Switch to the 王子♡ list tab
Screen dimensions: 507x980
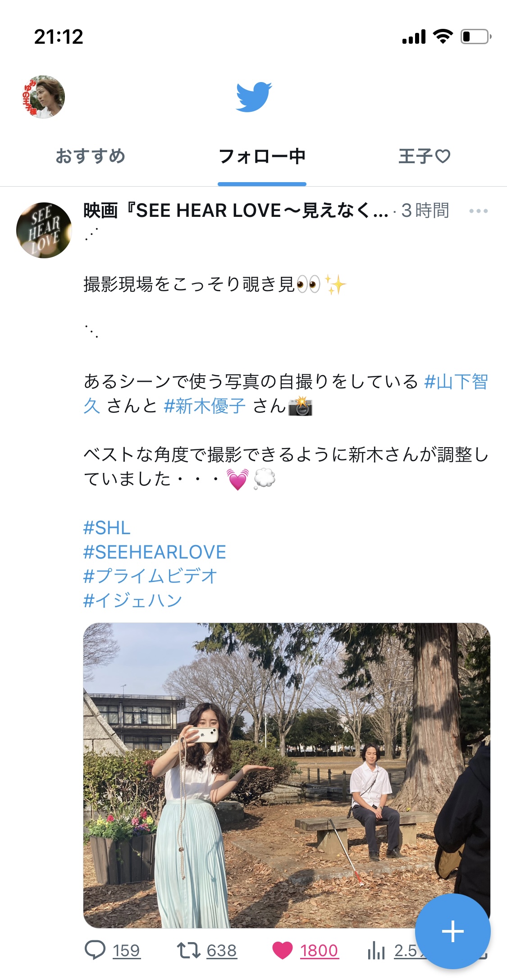click(x=424, y=156)
